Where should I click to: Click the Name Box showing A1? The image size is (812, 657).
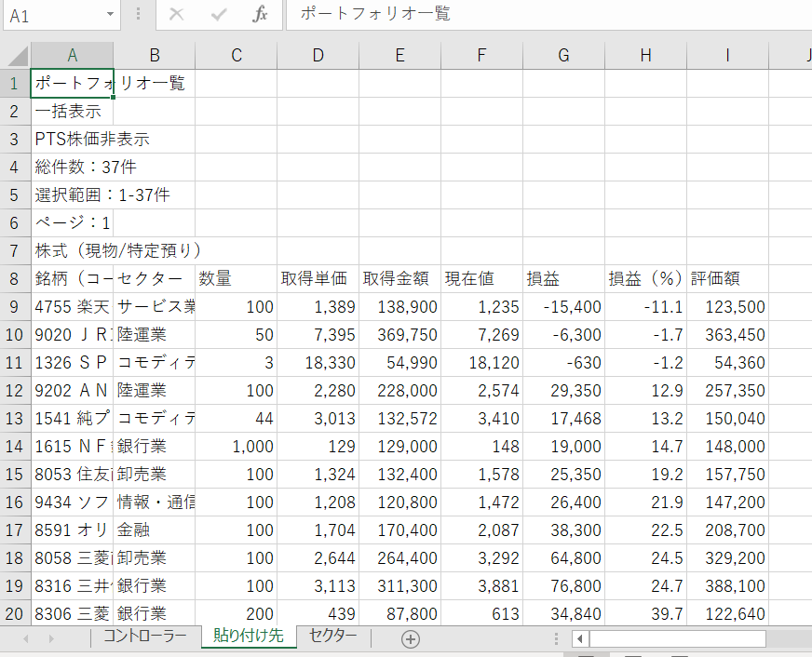tap(61, 15)
